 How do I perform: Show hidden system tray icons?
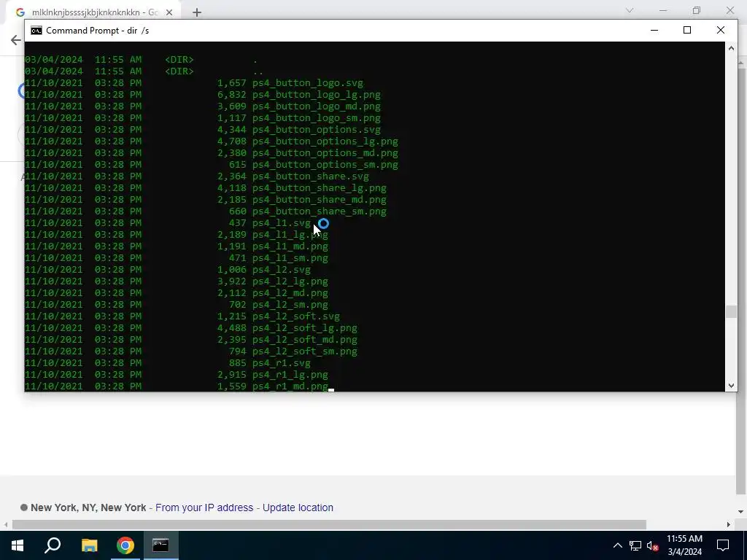617,545
